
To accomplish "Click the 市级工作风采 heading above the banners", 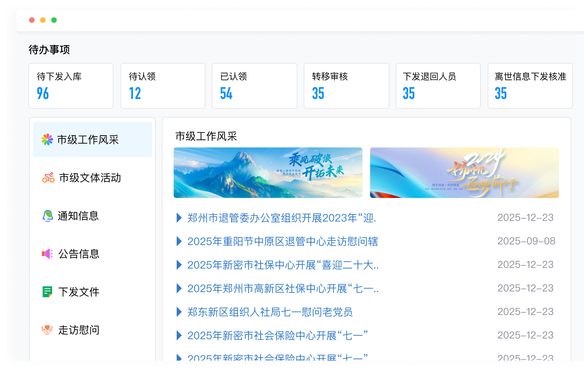I will click(206, 136).
